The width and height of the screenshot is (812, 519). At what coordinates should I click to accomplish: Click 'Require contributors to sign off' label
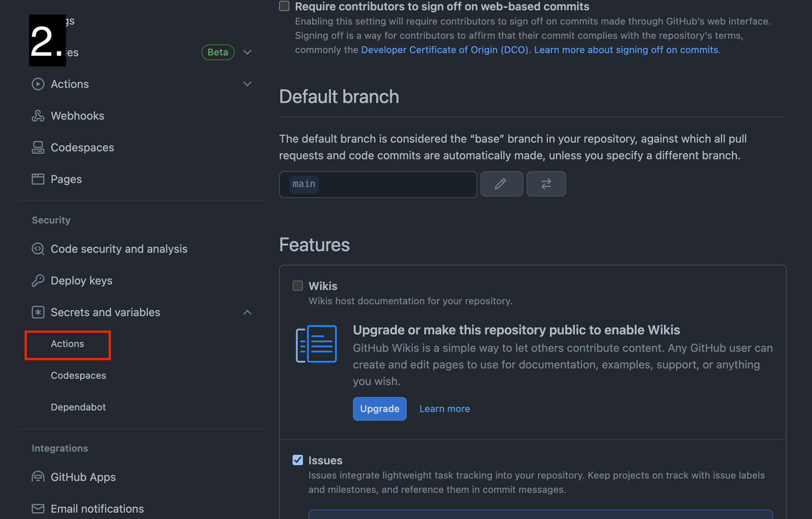click(442, 6)
